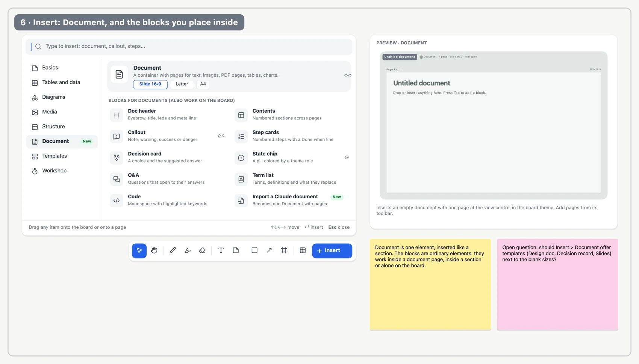Select the hand pan tool
This screenshot has width=639, height=364.
154,251
